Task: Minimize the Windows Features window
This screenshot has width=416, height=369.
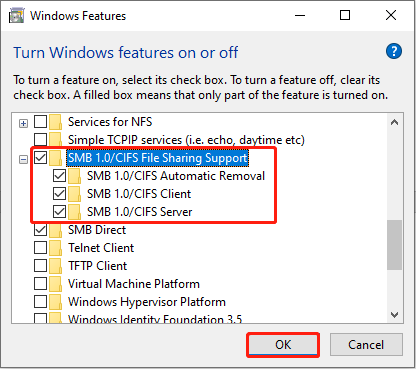Action: click(x=300, y=15)
